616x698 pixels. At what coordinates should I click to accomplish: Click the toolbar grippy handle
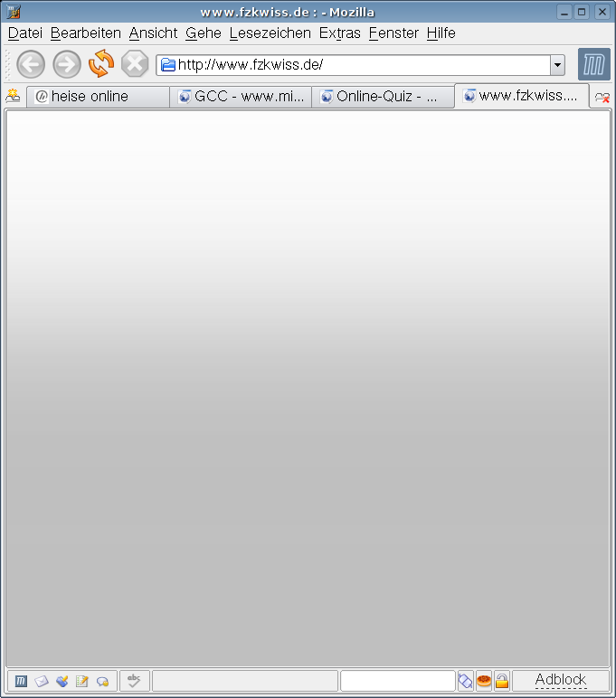(7, 64)
